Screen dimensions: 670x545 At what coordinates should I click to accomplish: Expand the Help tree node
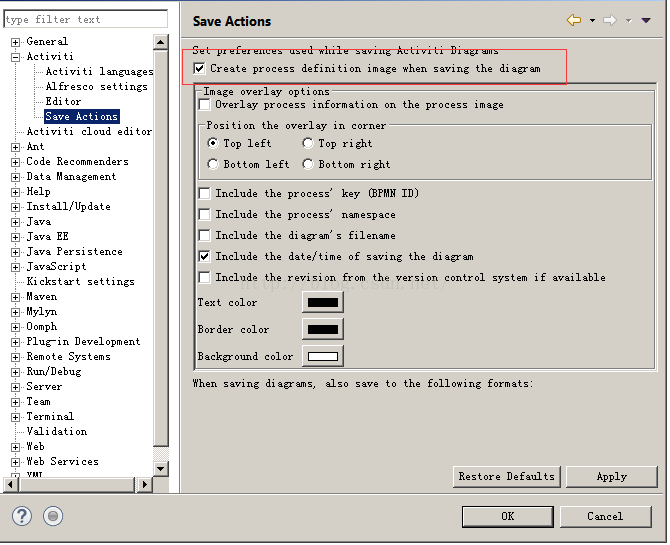tap(15, 192)
